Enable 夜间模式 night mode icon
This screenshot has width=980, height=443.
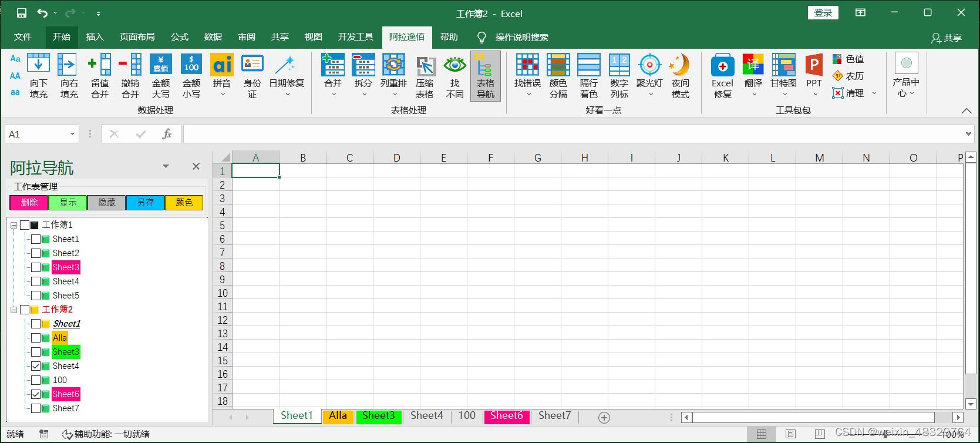[680, 65]
